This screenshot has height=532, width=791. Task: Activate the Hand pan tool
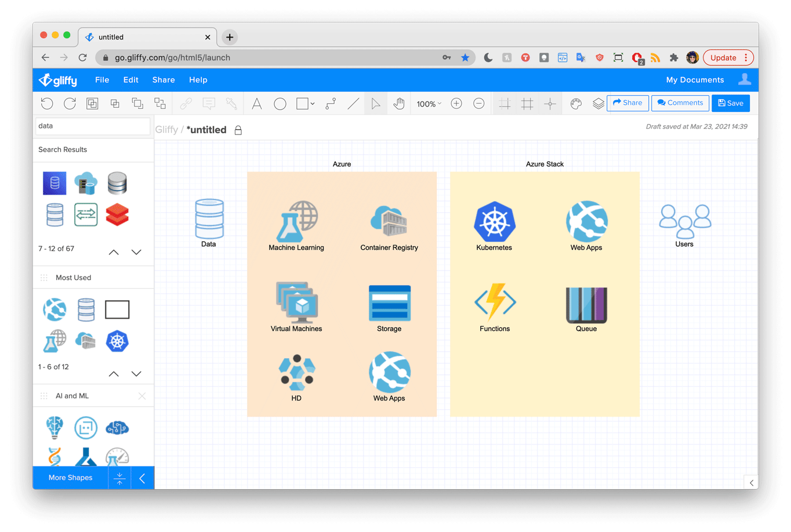pyautogui.click(x=399, y=104)
